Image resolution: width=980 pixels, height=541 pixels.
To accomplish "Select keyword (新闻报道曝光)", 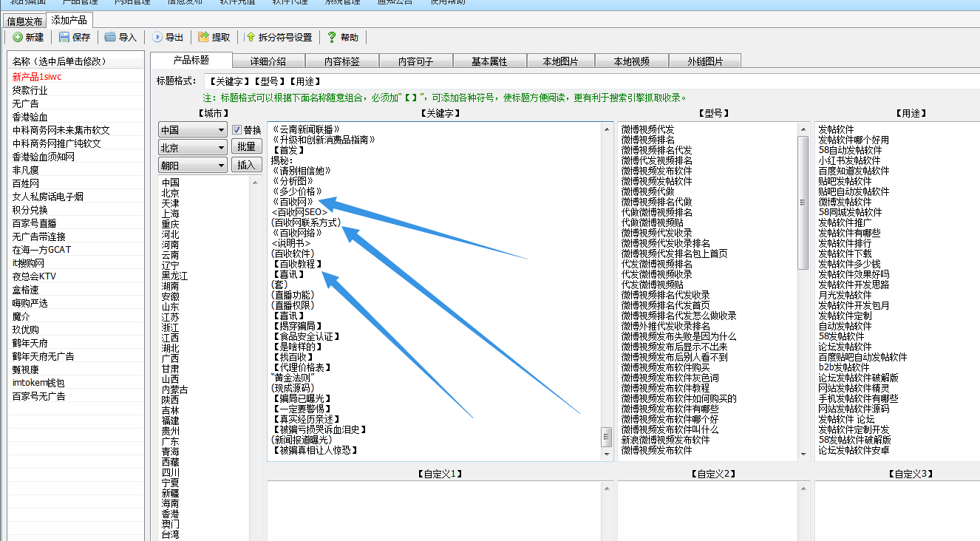I will tap(302, 440).
